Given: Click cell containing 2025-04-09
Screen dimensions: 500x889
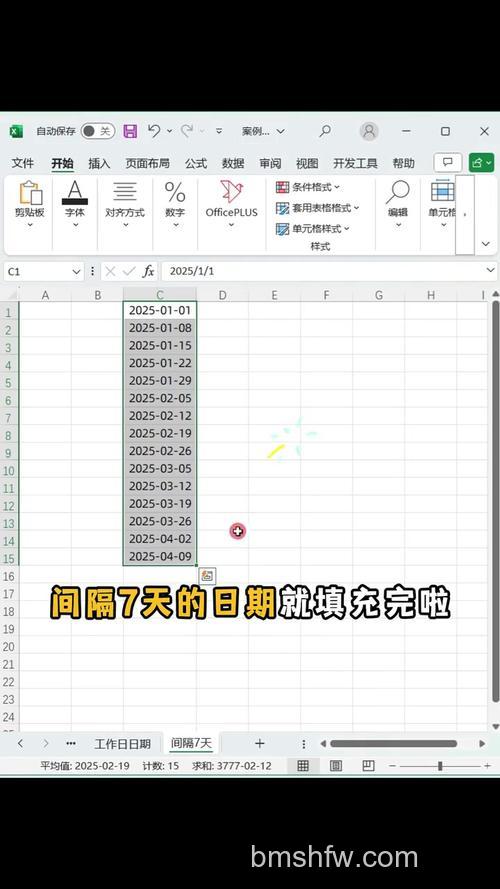Looking at the screenshot, I should [x=160, y=557].
